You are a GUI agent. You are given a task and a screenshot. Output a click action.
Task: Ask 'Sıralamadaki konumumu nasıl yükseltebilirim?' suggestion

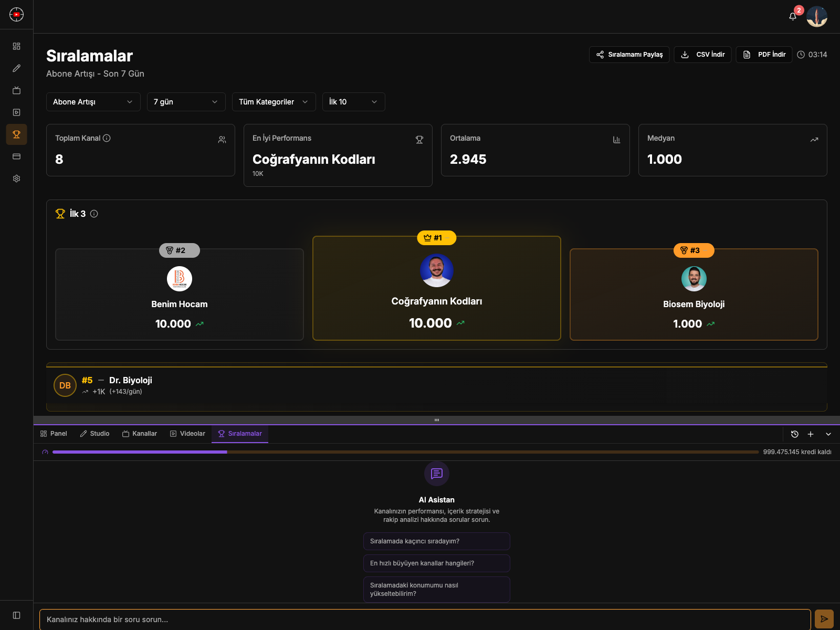coord(437,590)
